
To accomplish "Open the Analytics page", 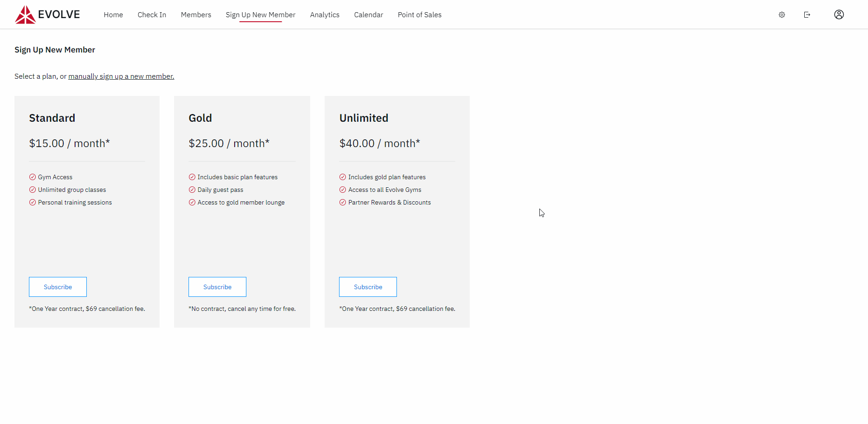I will coord(325,14).
